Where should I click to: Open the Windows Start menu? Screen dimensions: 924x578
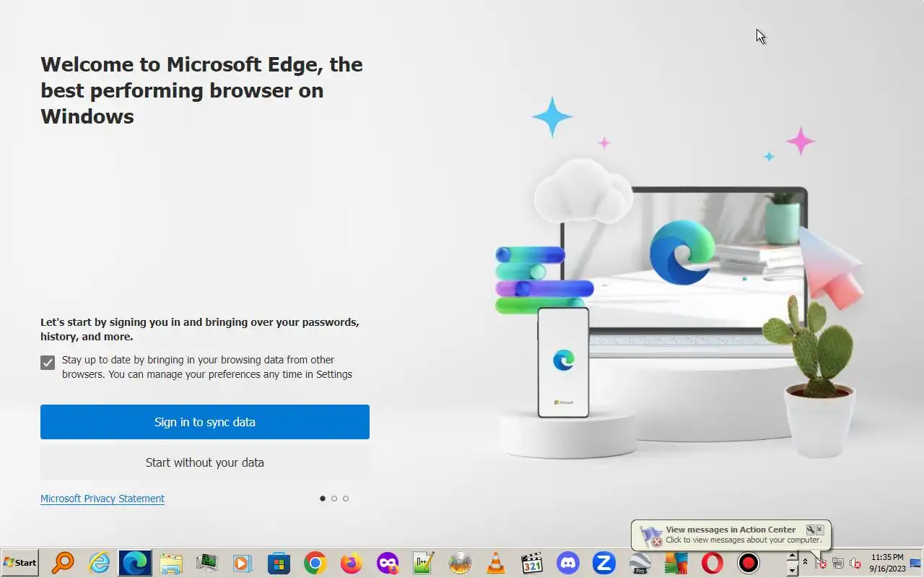pos(19,563)
